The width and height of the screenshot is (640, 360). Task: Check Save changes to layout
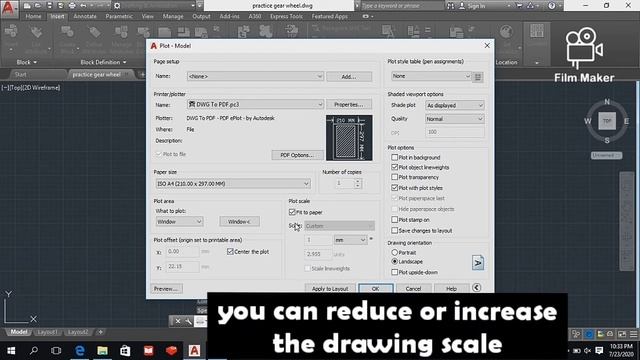point(394,231)
